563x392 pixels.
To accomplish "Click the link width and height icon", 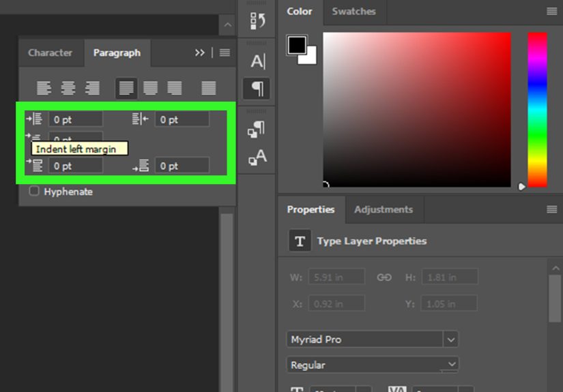I will (x=384, y=277).
